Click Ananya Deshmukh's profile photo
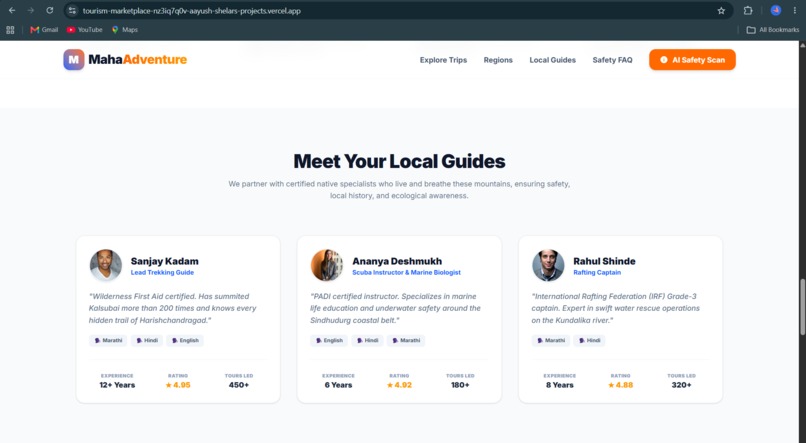Screen dimensions: 806x443 (327, 265)
